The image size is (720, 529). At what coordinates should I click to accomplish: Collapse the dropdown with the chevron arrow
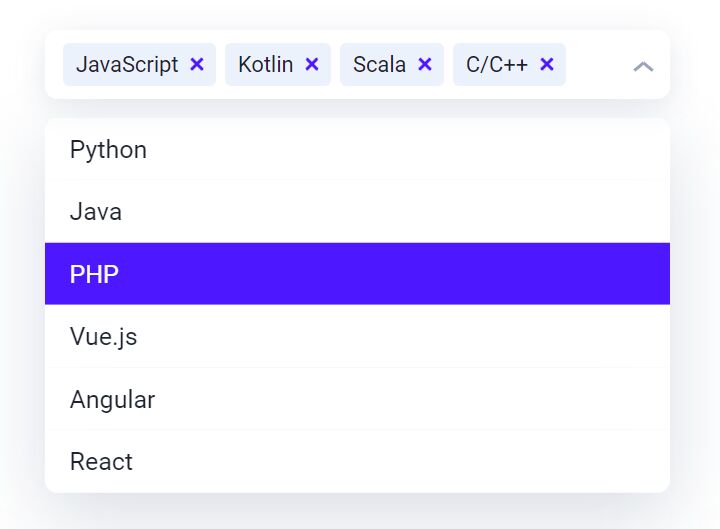click(x=643, y=67)
